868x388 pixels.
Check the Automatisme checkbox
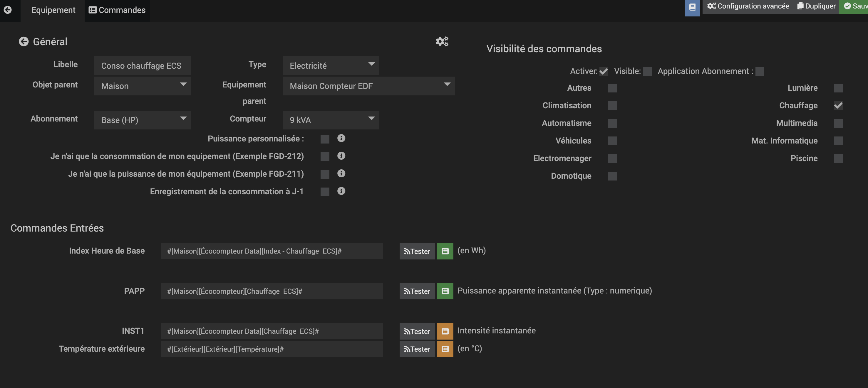(x=612, y=123)
